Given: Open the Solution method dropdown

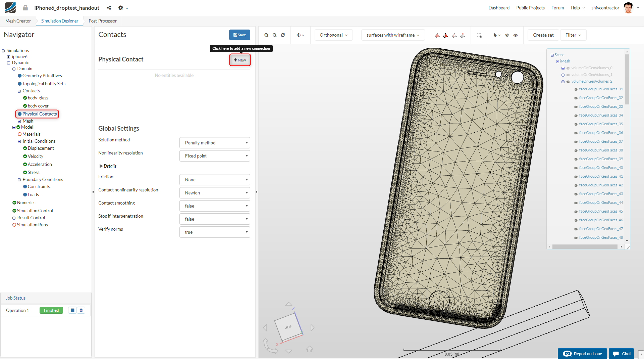Looking at the screenshot, I should [x=215, y=143].
